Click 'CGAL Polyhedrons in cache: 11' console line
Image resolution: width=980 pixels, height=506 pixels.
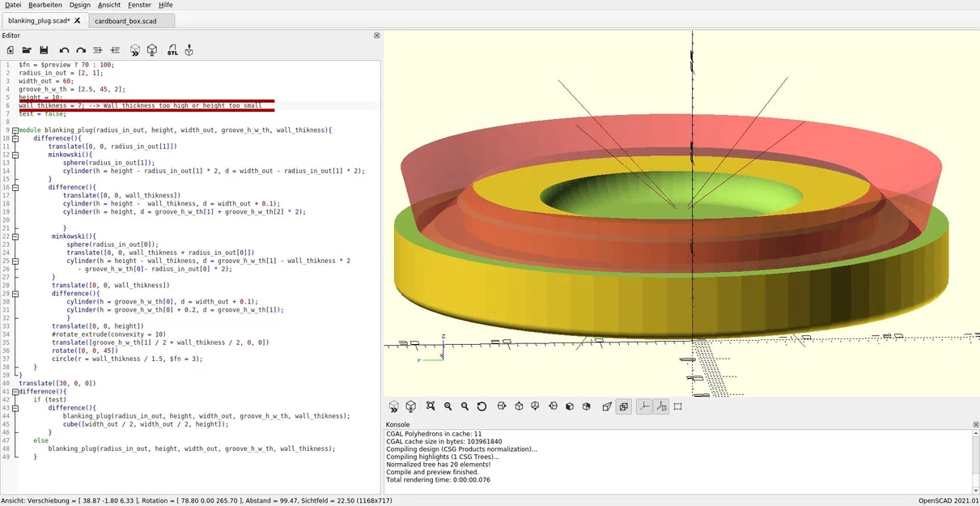(433, 434)
